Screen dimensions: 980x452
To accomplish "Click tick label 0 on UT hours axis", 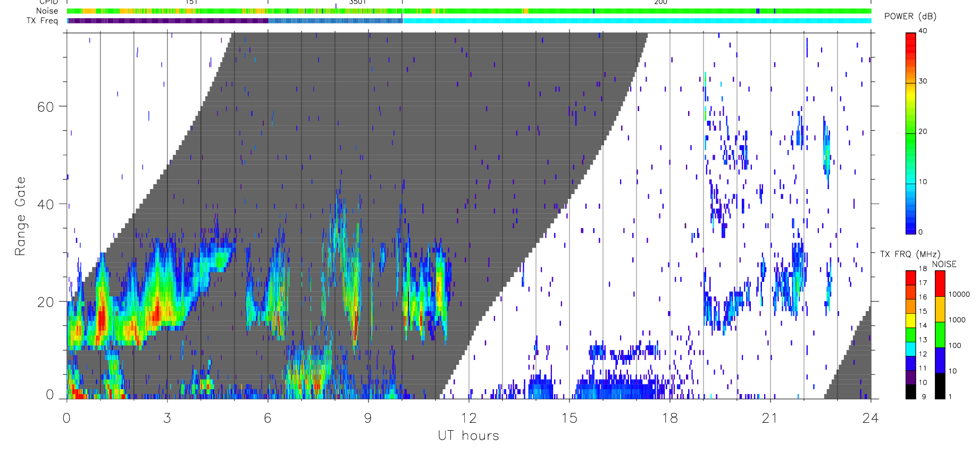I will tap(66, 418).
